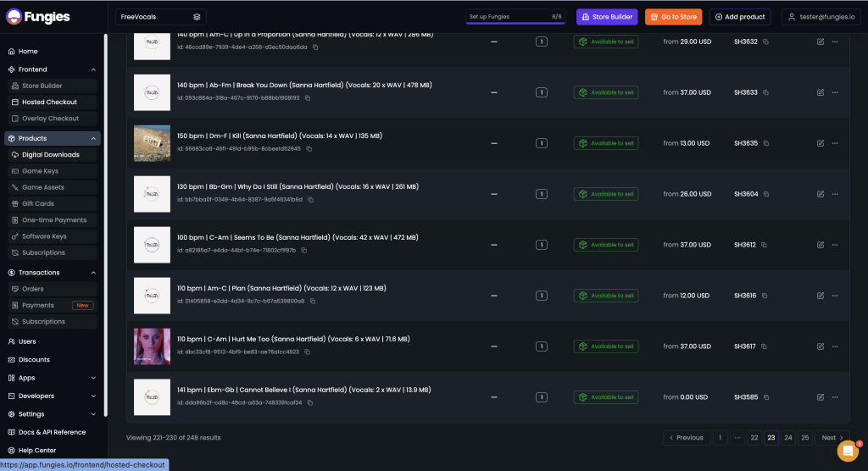Screen dimensions: 868x471
Task: Edit the Why Do I Still product
Action: tap(821, 194)
